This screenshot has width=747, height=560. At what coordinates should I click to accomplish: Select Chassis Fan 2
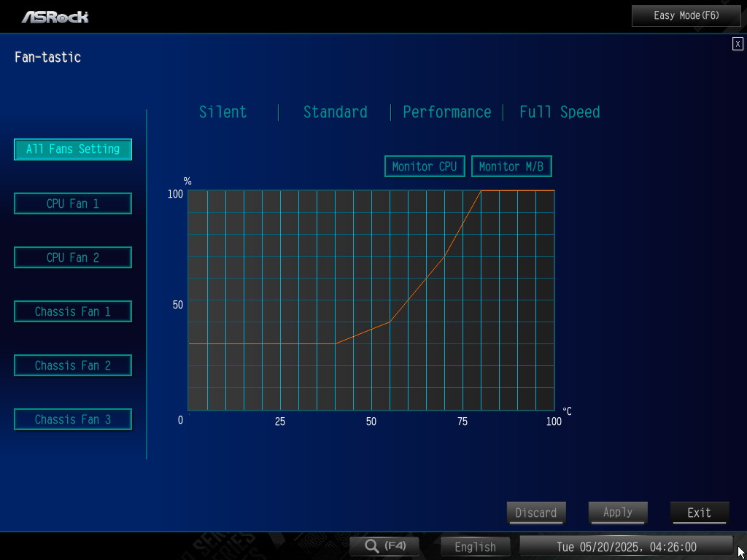[73, 365]
